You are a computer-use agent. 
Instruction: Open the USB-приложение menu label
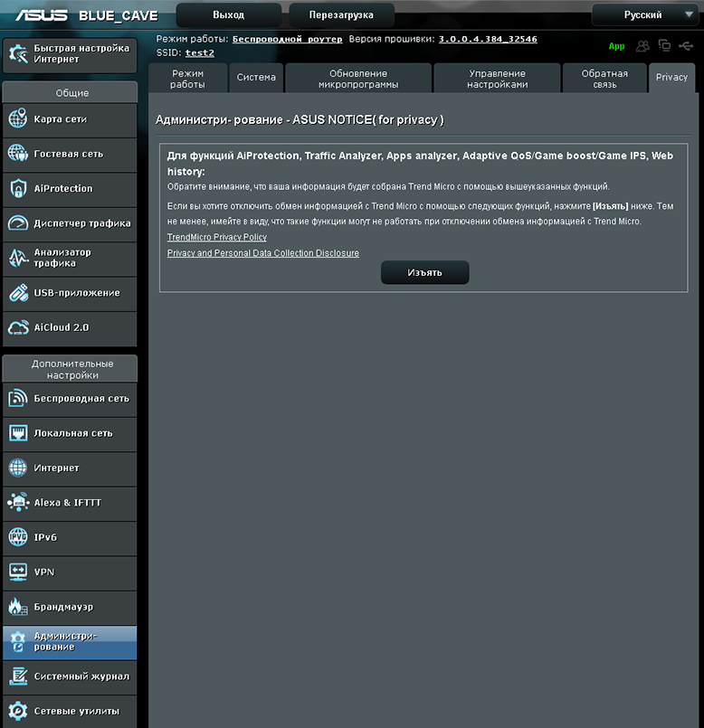tap(77, 293)
